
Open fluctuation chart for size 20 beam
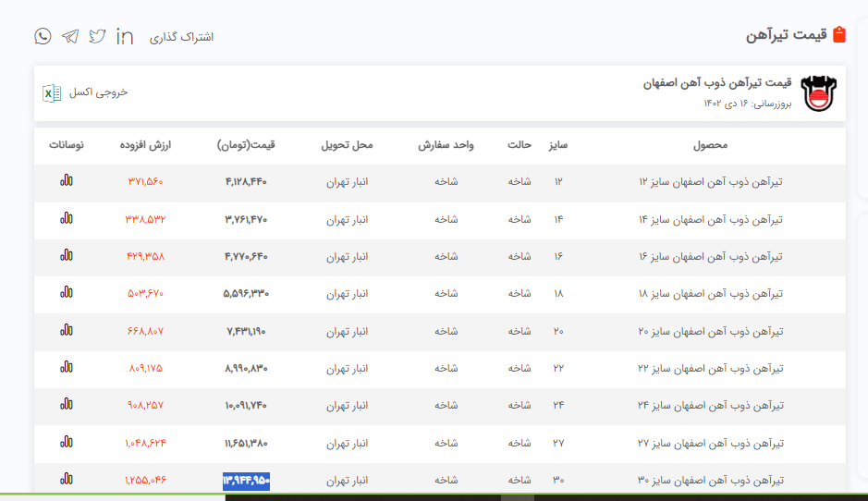click(x=66, y=330)
